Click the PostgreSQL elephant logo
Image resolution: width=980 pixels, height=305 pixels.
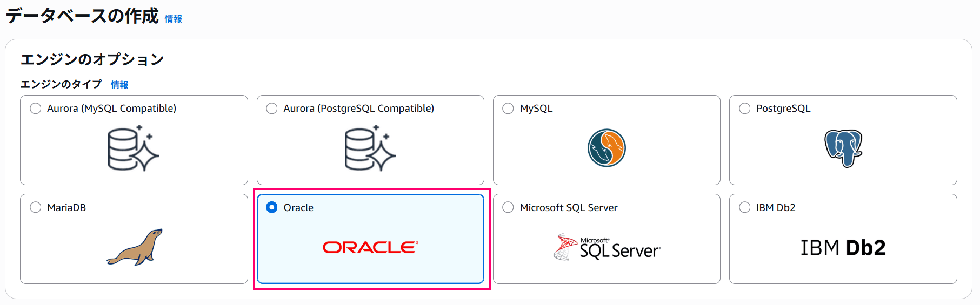(843, 148)
